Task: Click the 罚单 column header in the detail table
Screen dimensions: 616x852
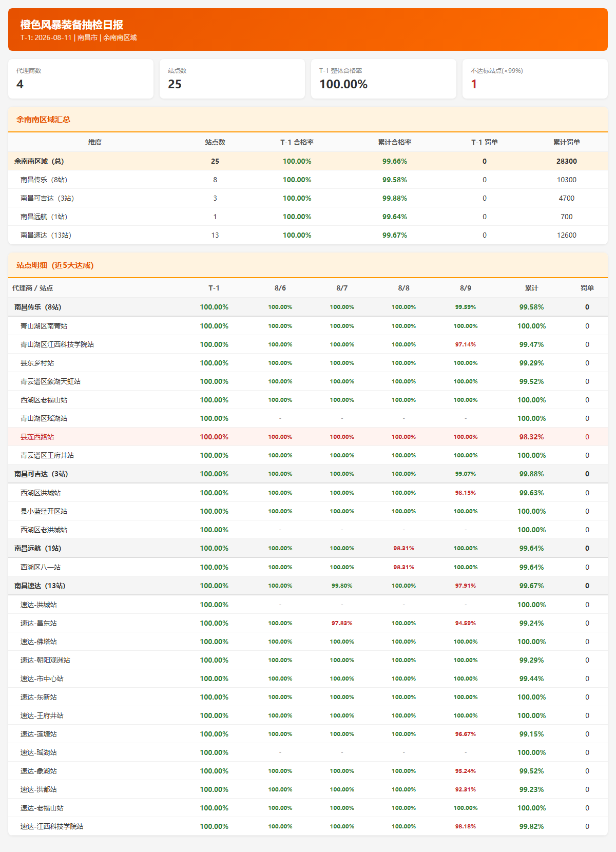Action: click(x=587, y=288)
